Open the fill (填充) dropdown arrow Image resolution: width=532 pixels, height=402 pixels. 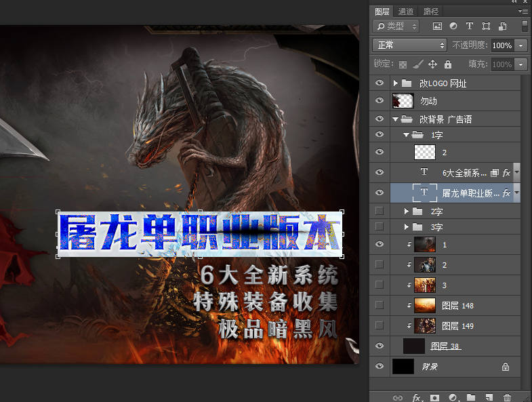click(x=521, y=64)
